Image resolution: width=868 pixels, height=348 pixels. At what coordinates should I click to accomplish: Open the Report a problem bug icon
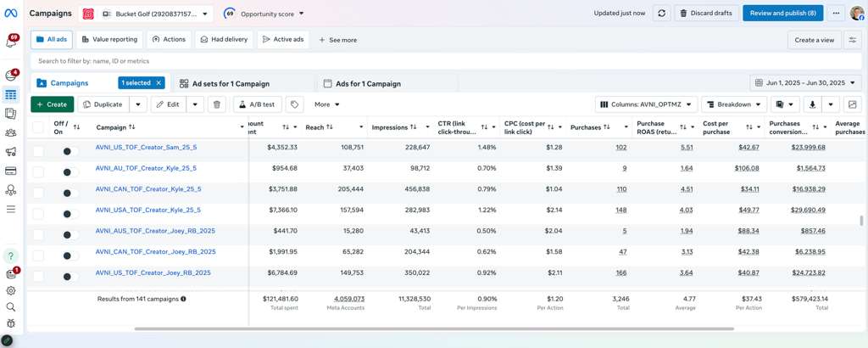pos(10,323)
